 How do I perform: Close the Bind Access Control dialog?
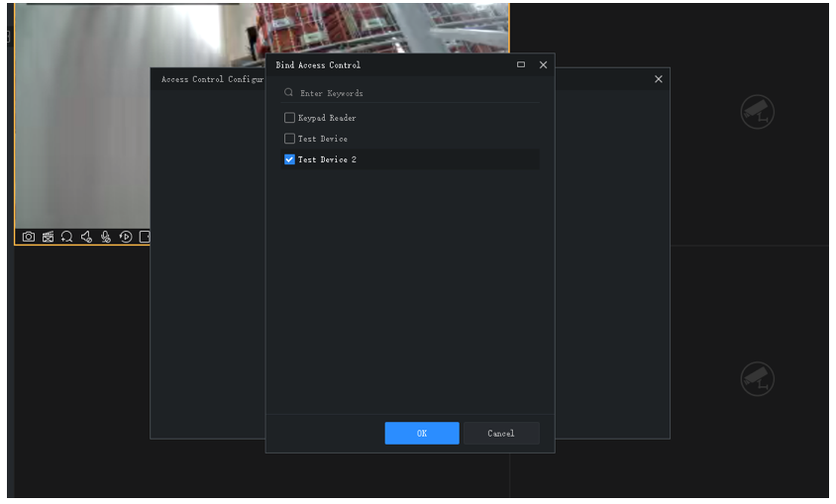[543, 64]
